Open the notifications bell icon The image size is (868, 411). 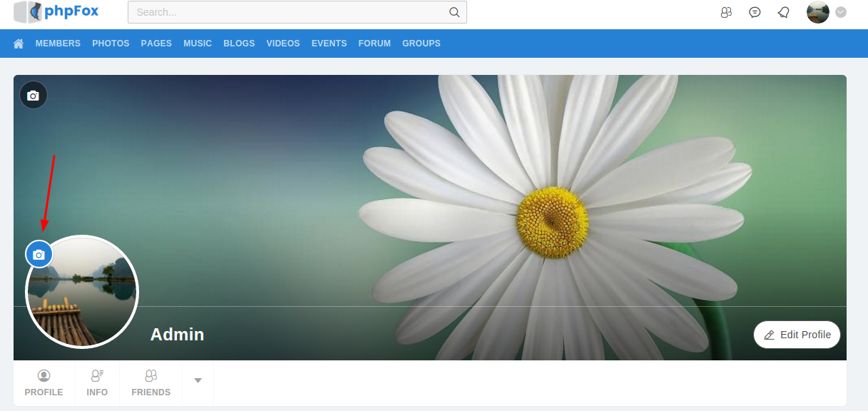click(x=783, y=12)
